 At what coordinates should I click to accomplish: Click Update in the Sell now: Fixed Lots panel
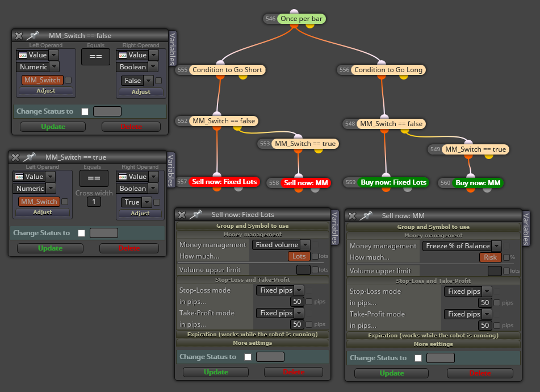[x=216, y=372]
